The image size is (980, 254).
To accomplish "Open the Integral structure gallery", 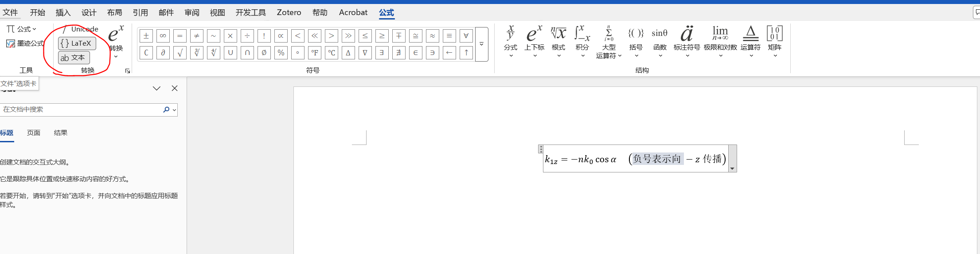I will point(582,41).
